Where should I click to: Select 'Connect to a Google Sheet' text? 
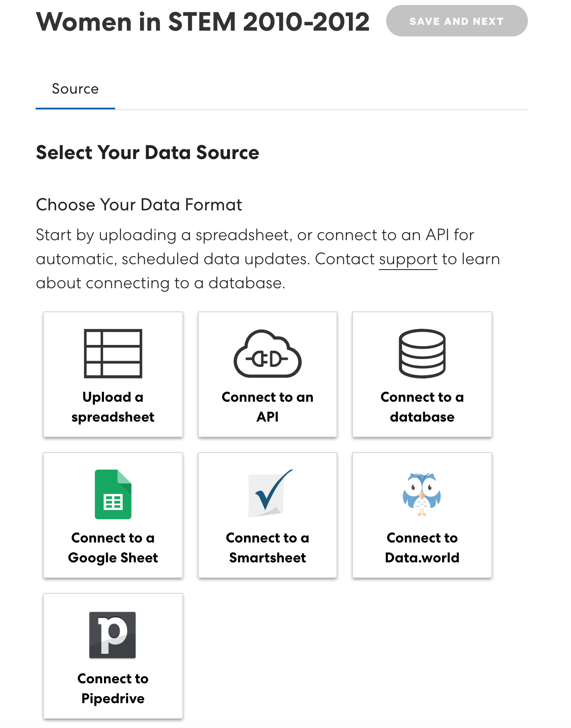tap(113, 548)
